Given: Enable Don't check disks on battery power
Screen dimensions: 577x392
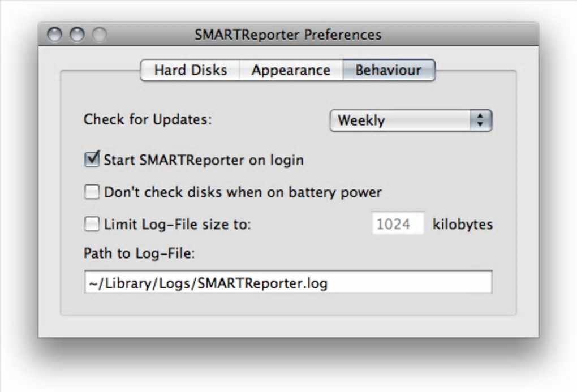Looking at the screenshot, I should click(x=92, y=192).
